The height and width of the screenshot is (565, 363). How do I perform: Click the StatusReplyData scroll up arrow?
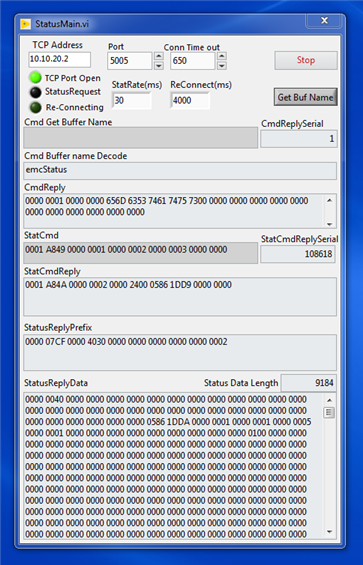coord(329,400)
